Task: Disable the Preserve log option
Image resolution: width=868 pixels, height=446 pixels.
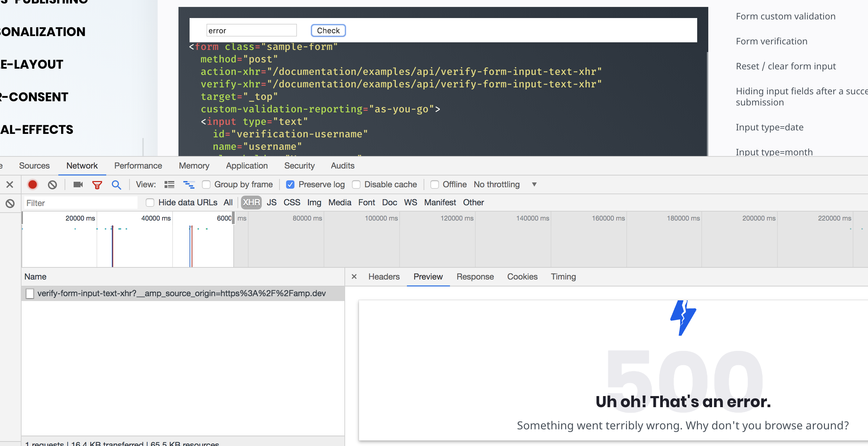Action: 291,184
